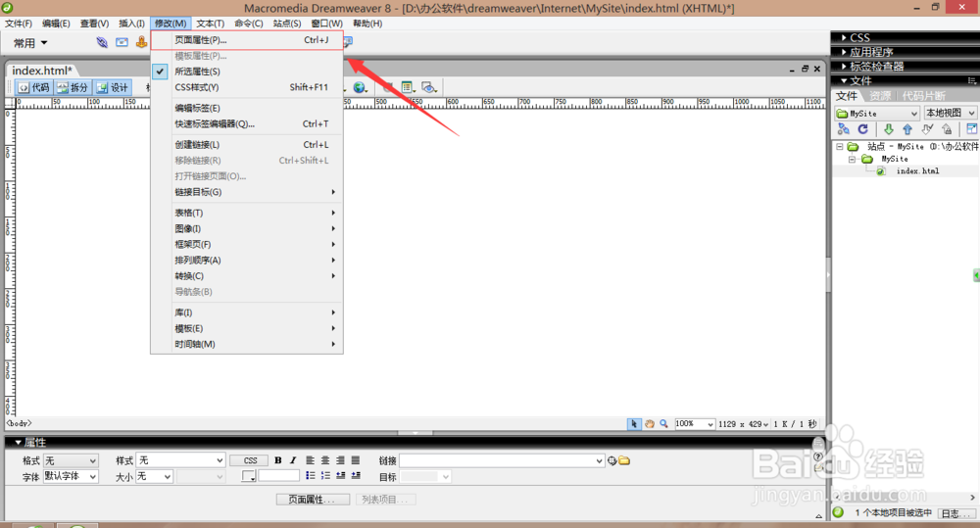Open the 时间轴(M) submenu
Viewport: 980px width, 528px height.
tap(247, 344)
